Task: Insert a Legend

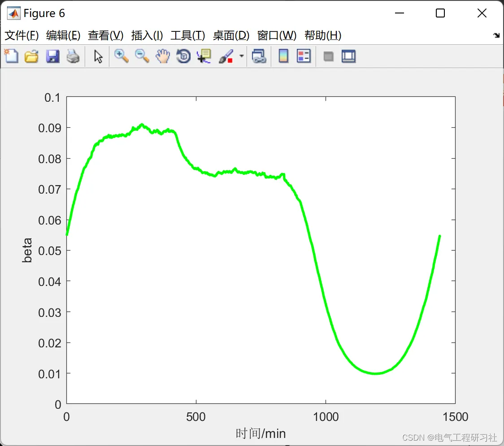Action: (304, 56)
